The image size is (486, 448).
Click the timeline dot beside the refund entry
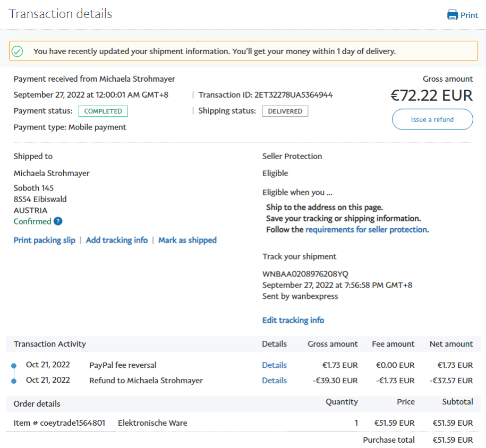click(14, 381)
